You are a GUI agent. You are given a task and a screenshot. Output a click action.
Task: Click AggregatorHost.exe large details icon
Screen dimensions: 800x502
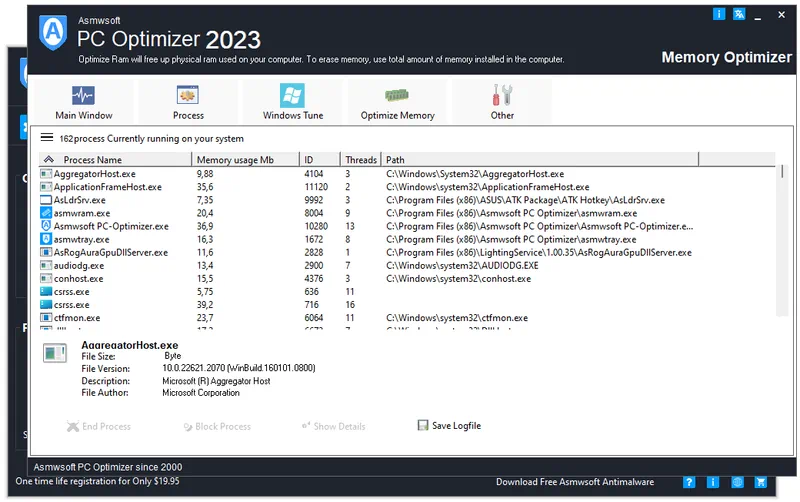55,353
